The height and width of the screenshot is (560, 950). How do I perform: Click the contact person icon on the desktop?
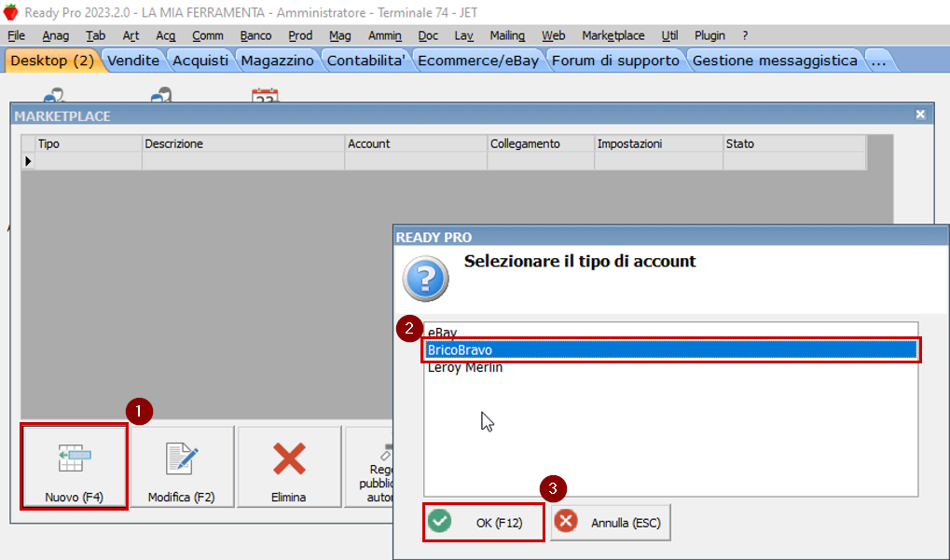(51, 93)
